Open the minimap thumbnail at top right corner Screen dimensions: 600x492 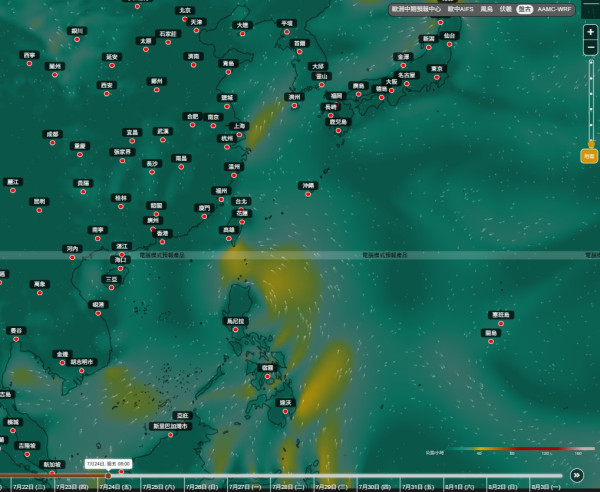pyautogui.click(x=590, y=9)
